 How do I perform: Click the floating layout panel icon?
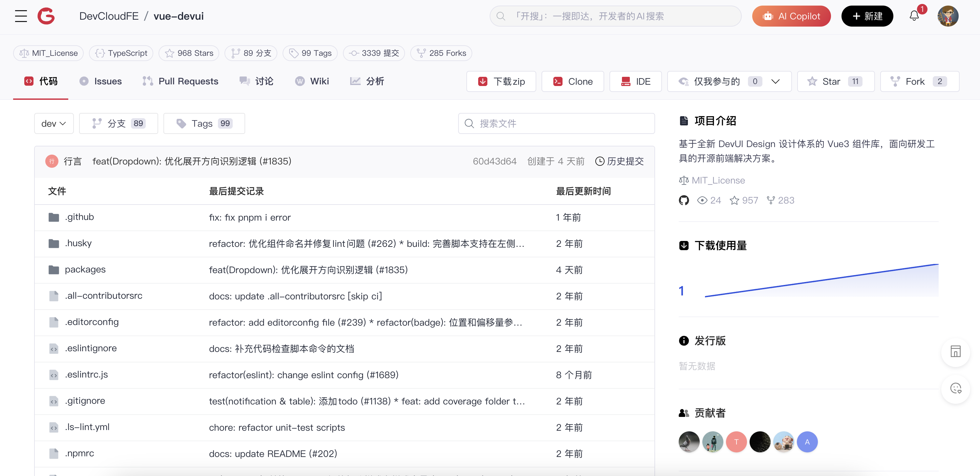[x=955, y=352]
